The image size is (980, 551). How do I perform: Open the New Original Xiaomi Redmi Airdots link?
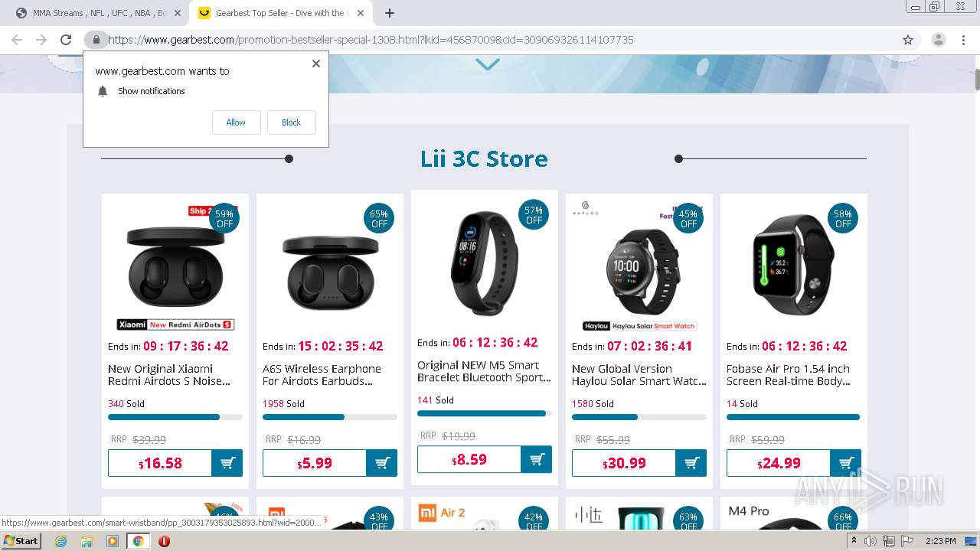[x=168, y=375]
